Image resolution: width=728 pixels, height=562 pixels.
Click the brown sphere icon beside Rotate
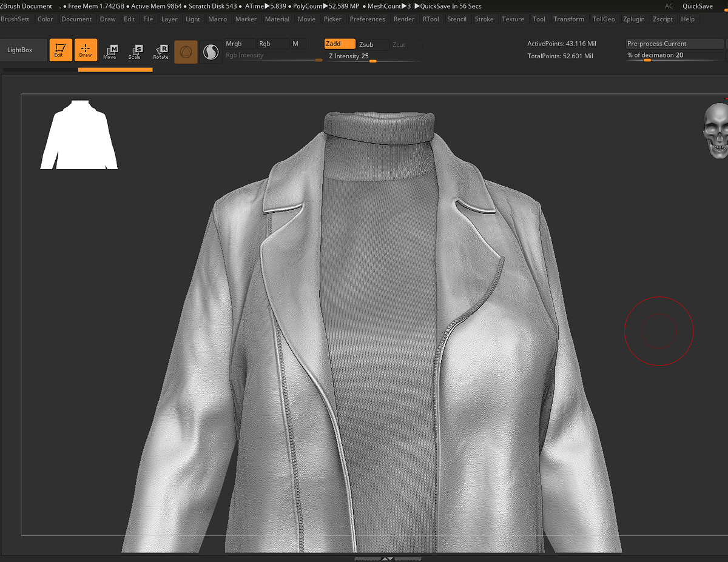[x=186, y=52]
